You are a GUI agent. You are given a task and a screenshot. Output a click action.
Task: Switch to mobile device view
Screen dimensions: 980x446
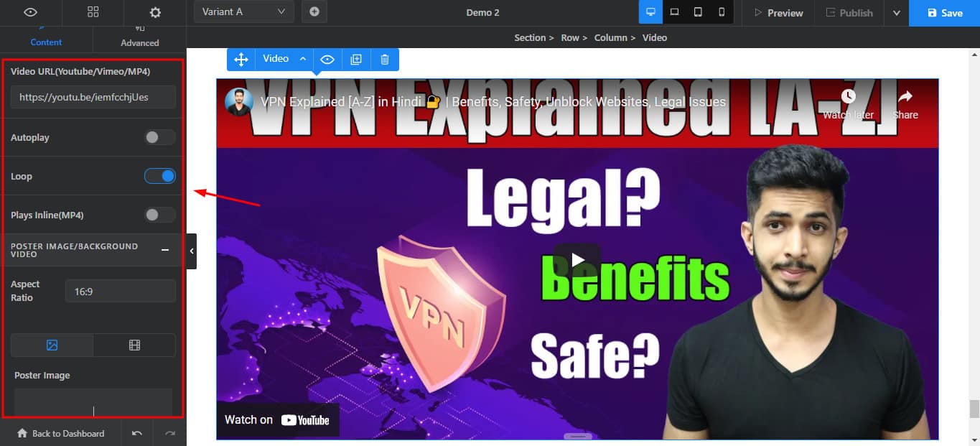[722, 12]
